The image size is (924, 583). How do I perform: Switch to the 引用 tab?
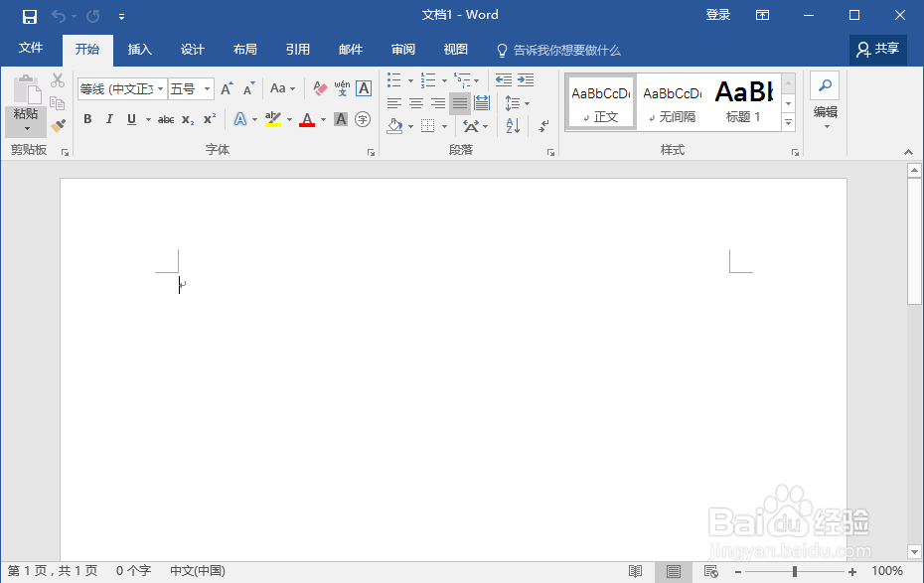coord(298,50)
